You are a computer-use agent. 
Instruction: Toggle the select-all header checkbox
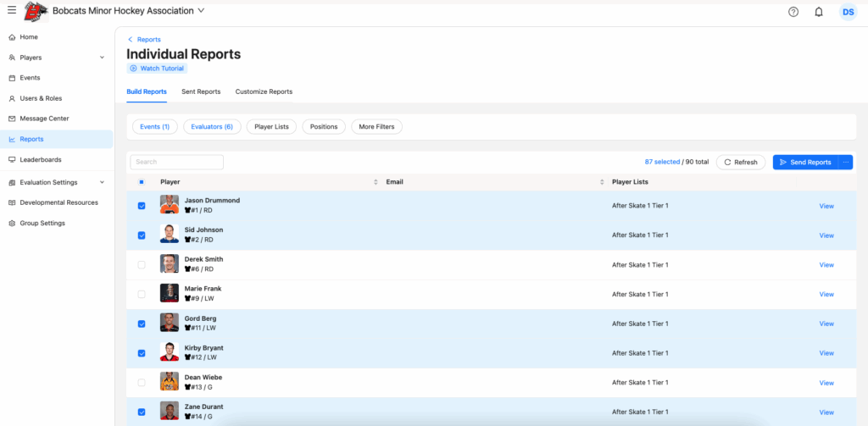(142, 182)
